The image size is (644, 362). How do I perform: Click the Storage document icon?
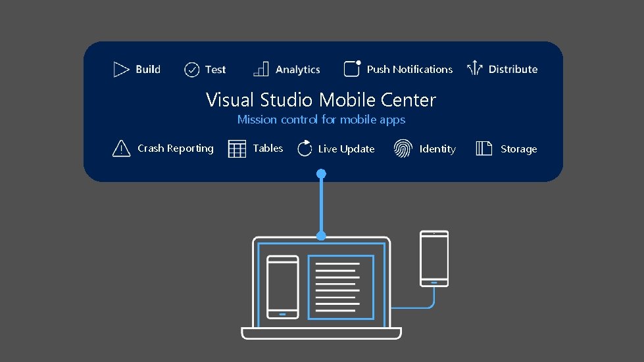click(483, 148)
